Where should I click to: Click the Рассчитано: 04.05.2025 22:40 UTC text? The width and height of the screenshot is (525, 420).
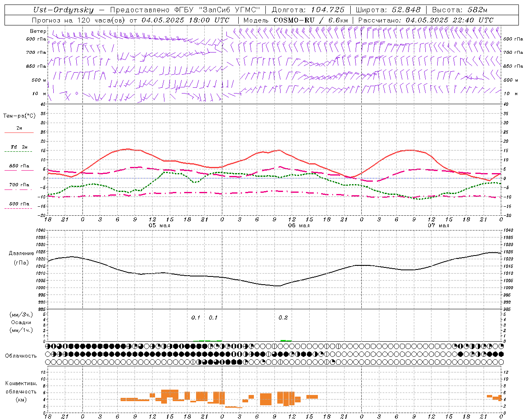[x=426, y=20]
